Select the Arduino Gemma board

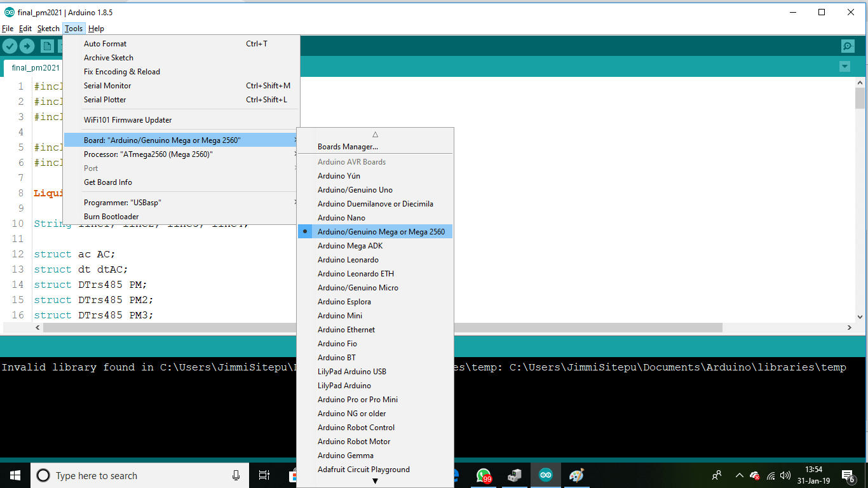(375, 456)
